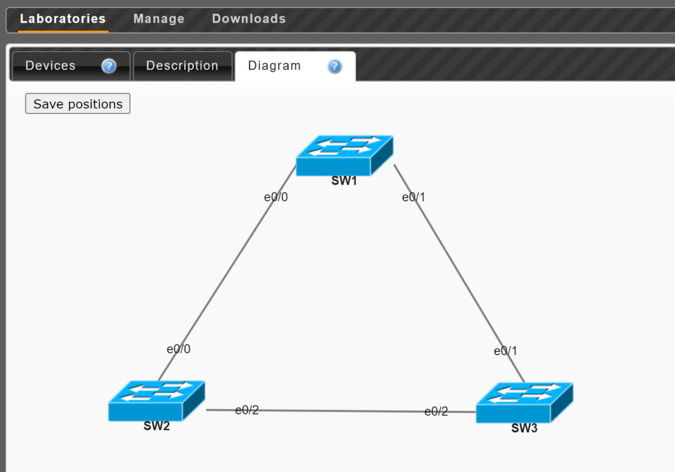Select the SW2 switch icon
Viewport: 675px width, 472px height.
point(156,399)
